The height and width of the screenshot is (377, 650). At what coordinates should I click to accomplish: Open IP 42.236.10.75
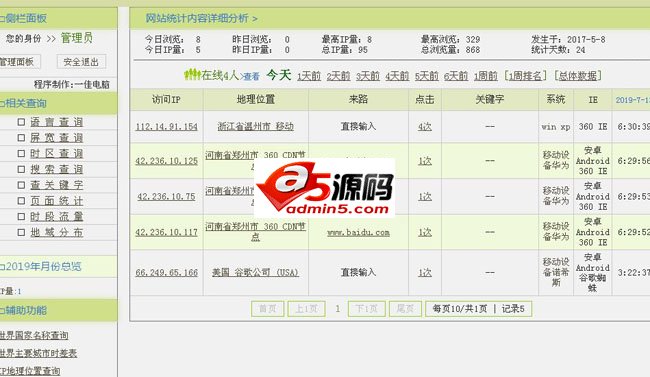pyautogui.click(x=166, y=196)
